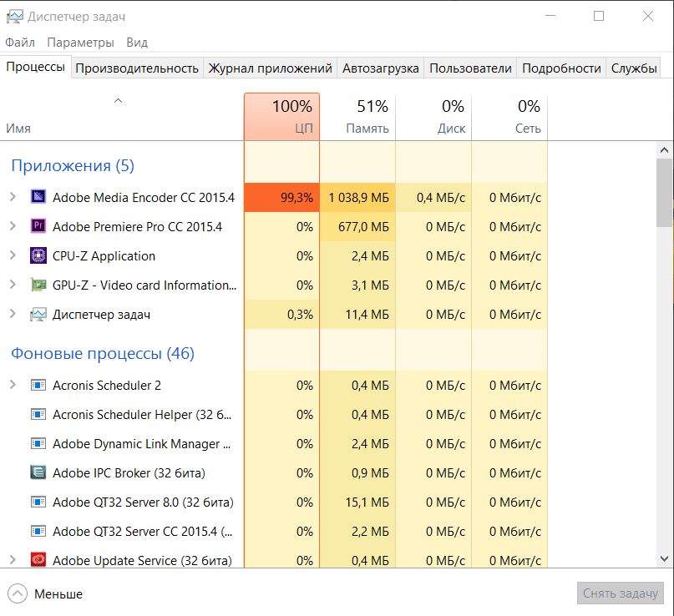The height and width of the screenshot is (616, 674).
Task: Select the Adobe IPC Broker (32 бита) name
Action: coord(129,473)
